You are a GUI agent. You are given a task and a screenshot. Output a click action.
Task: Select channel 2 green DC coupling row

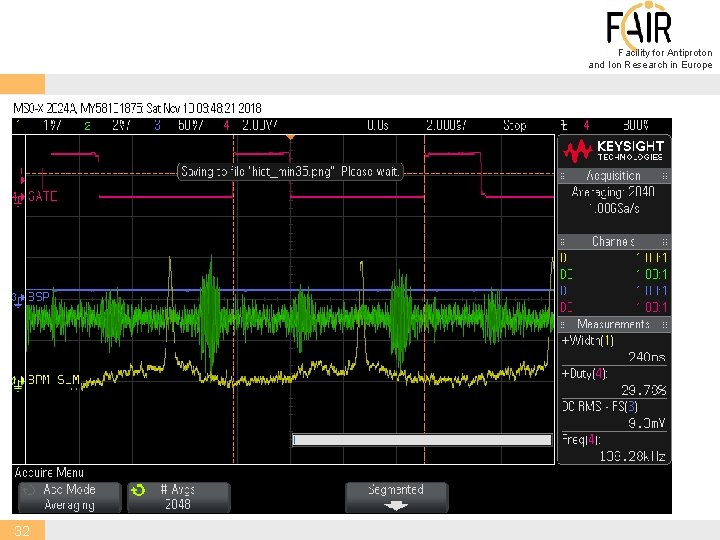tap(613, 274)
